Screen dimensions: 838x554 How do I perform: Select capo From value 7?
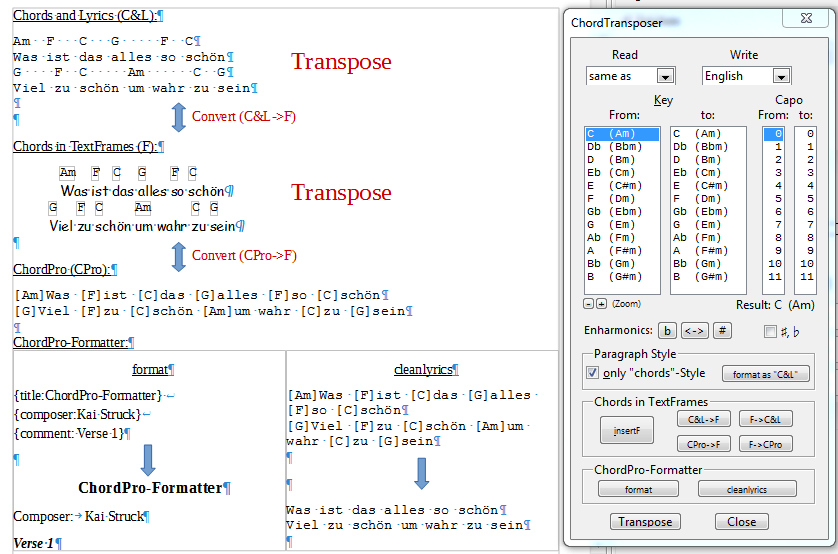(773, 225)
